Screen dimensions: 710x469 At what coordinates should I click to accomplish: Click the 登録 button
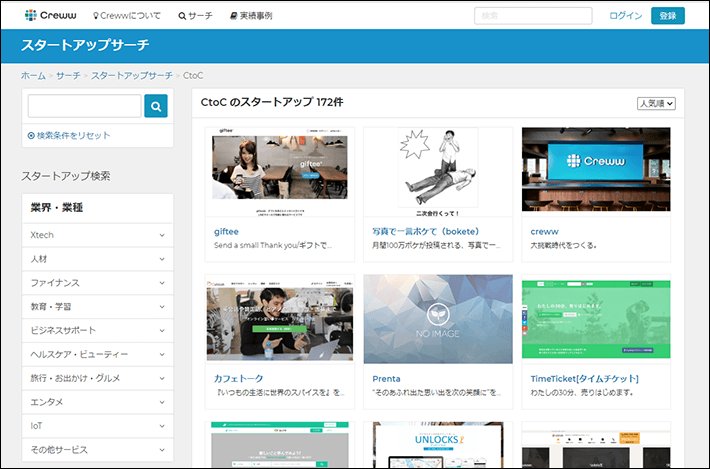[668, 16]
